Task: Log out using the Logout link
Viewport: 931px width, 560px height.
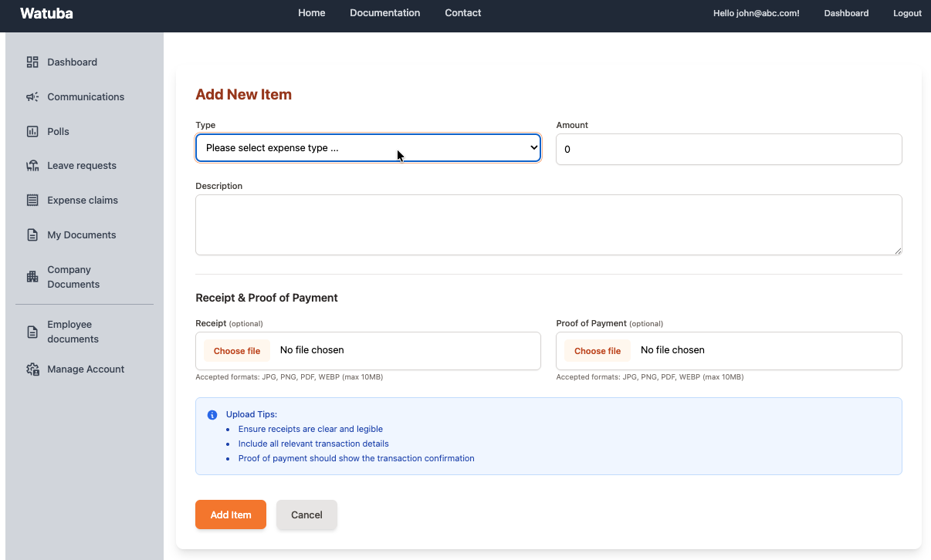Action: [x=907, y=13]
